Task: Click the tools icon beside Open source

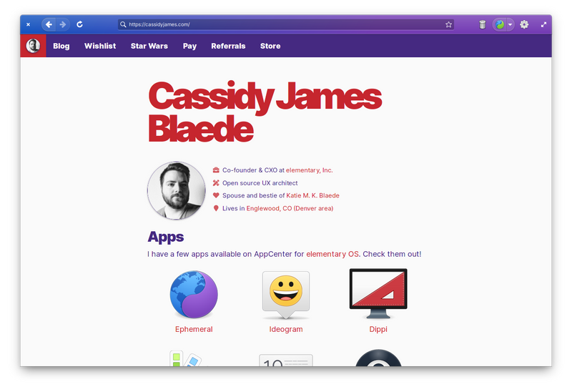Action: pyautogui.click(x=216, y=183)
